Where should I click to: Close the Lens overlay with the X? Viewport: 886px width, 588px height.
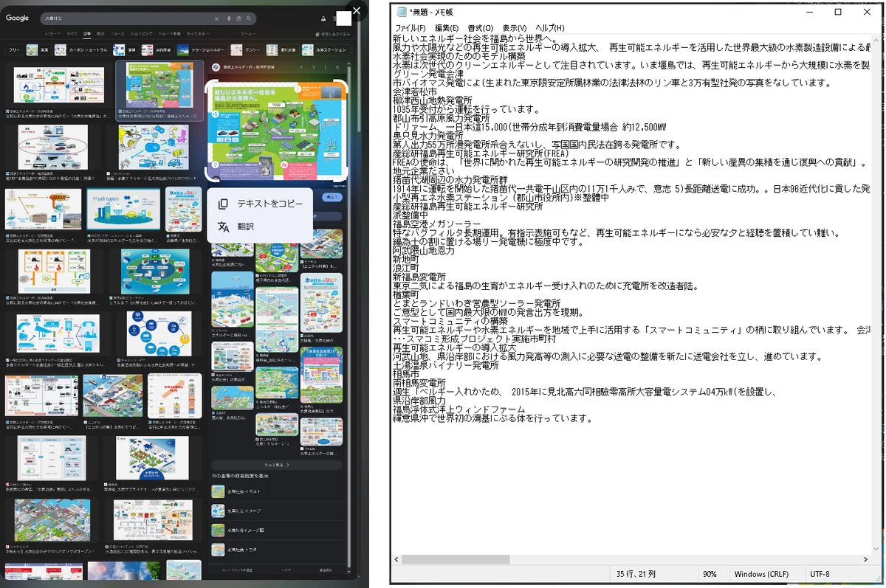click(x=356, y=10)
